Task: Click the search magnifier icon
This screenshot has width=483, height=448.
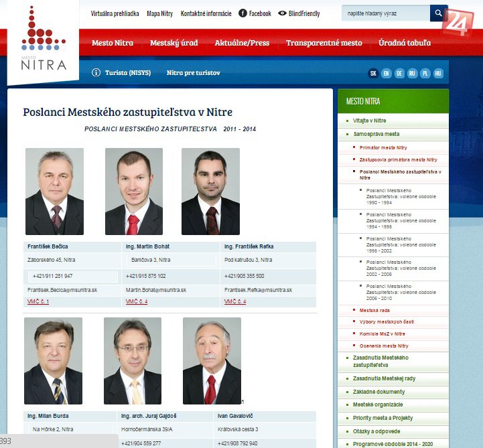Action: click(x=439, y=13)
